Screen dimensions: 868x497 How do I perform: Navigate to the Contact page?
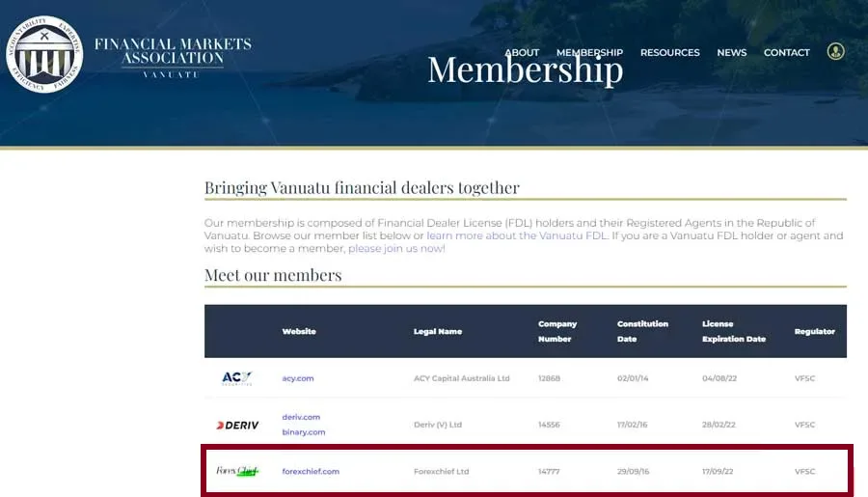point(786,52)
